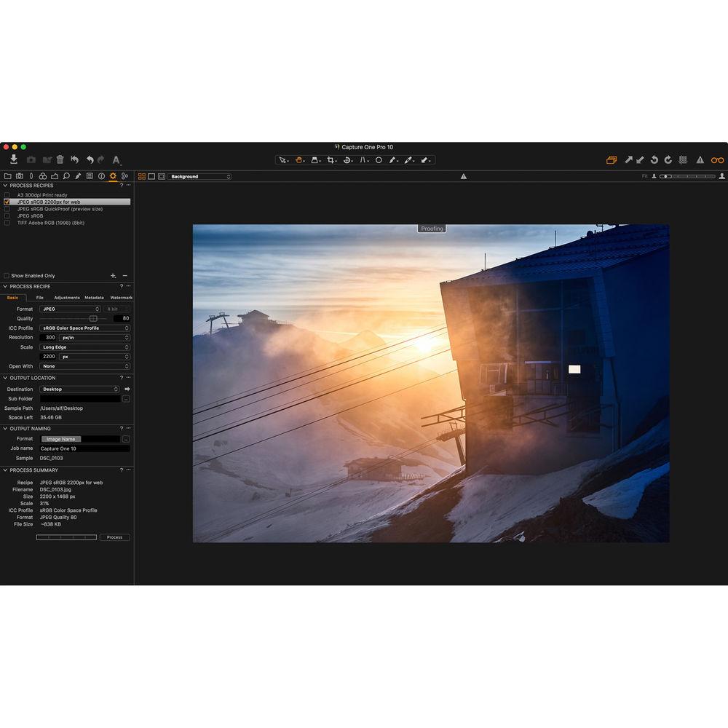Open the File tab in Process Recipe
Screen dimensions: 728x728
click(x=40, y=298)
